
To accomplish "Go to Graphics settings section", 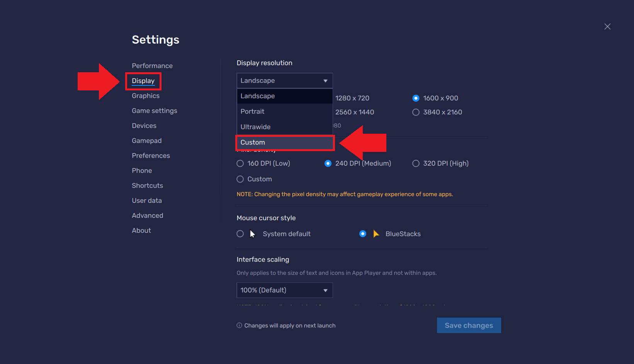I will pos(146,96).
